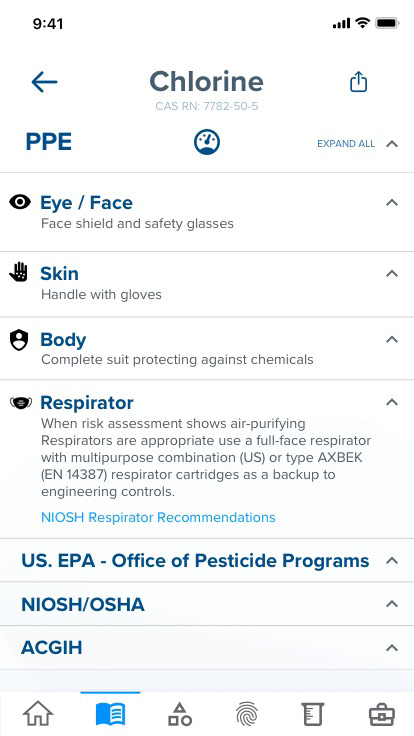Tap the toolbox briefcase icon in bottom bar
Image resolution: width=414 pixels, height=736 pixels.
click(382, 714)
